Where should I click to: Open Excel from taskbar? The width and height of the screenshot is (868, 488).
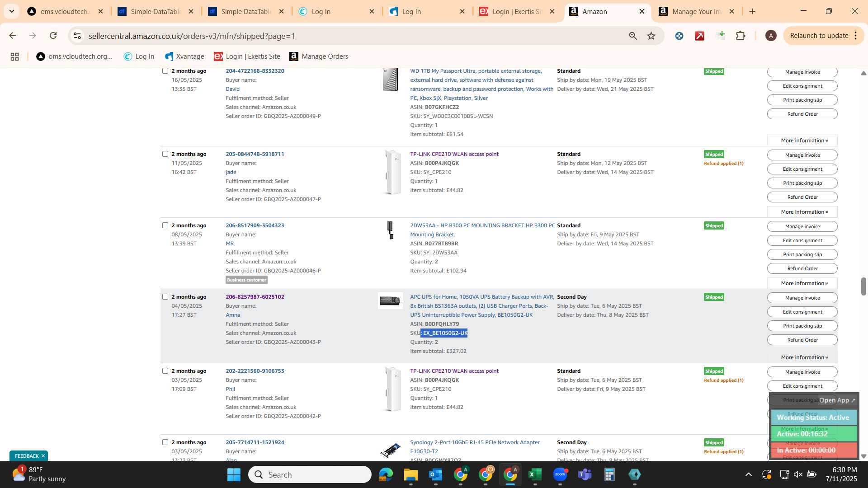coord(535,474)
